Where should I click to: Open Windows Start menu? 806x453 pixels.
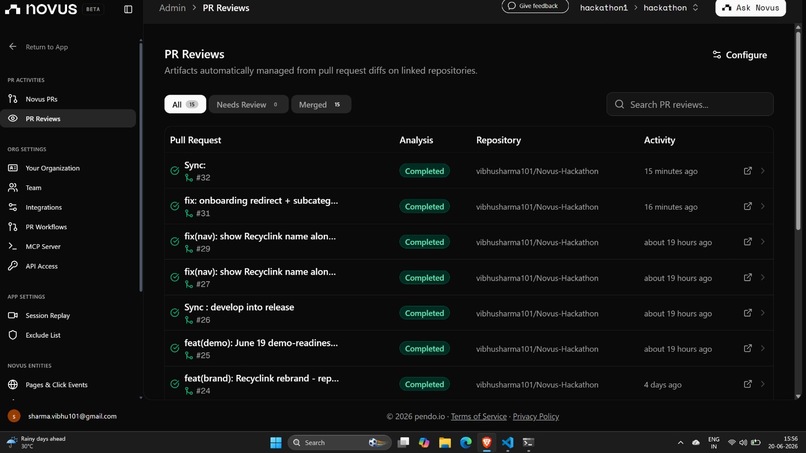276,442
